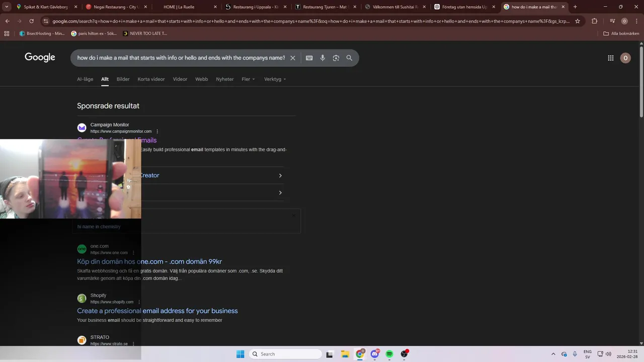Open Chrome media controls icon
This screenshot has height=362, width=644.
pyautogui.click(x=612, y=21)
